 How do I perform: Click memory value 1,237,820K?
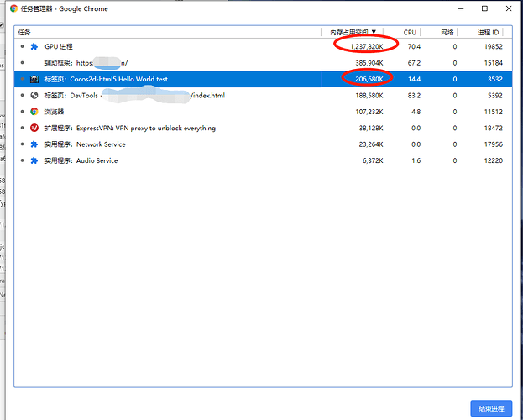tap(367, 47)
